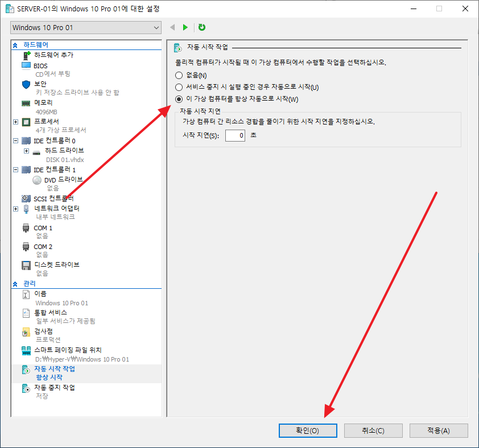479x448 pixels.
Task: Click the 시작 지연(S) seconds field
Action: point(235,135)
